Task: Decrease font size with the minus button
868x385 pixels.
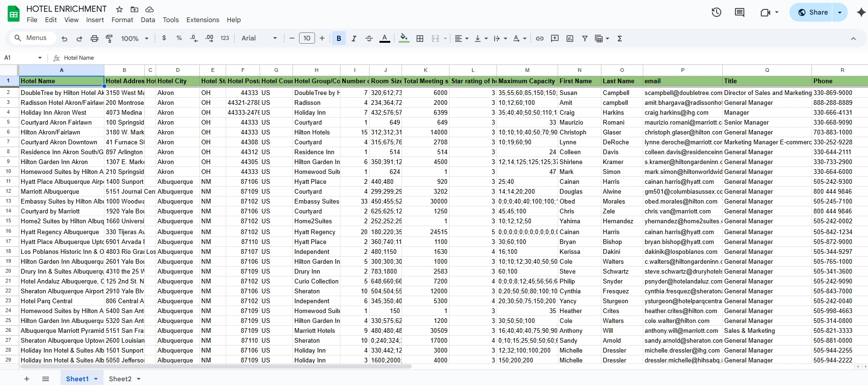Action: click(x=292, y=39)
